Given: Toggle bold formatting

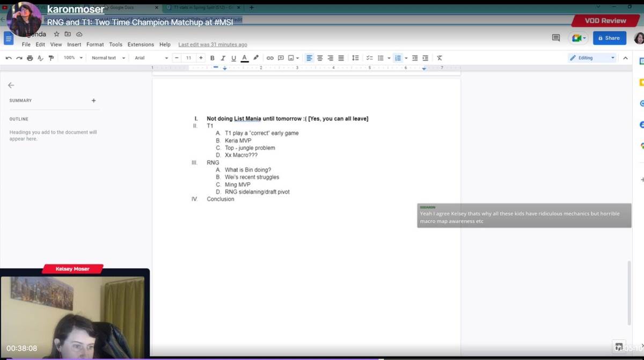Looking at the screenshot, I should coord(212,58).
